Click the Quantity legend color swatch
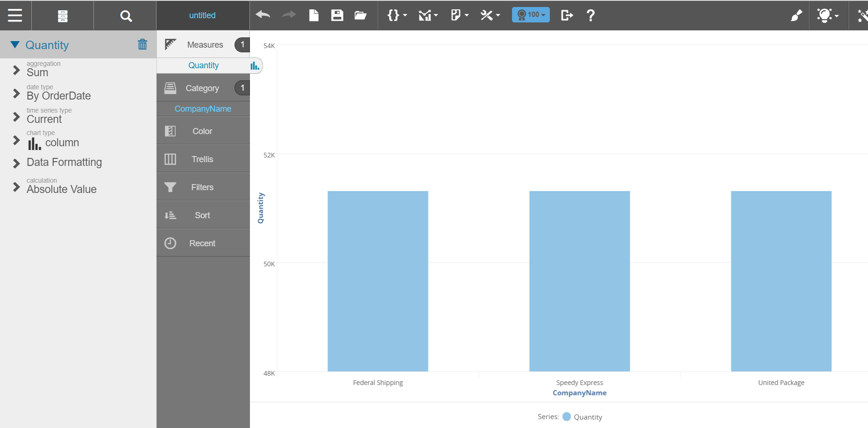The width and height of the screenshot is (868, 428). click(567, 417)
